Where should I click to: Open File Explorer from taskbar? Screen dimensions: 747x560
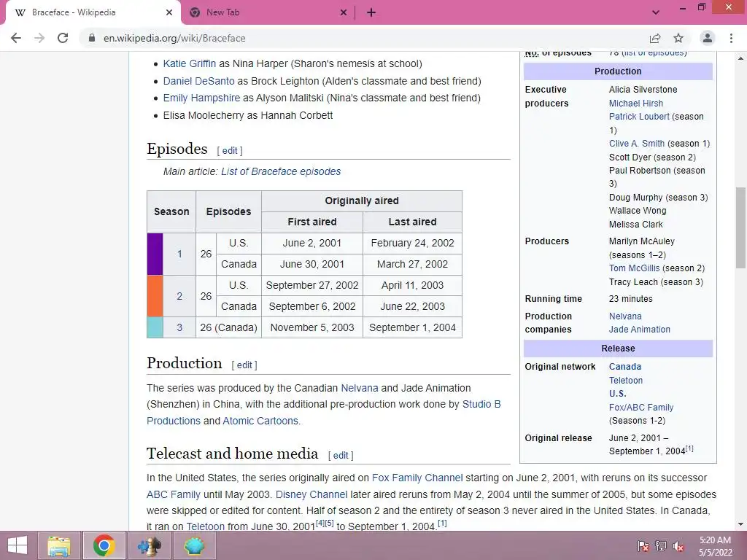pyautogui.click(x=59, y=545)
